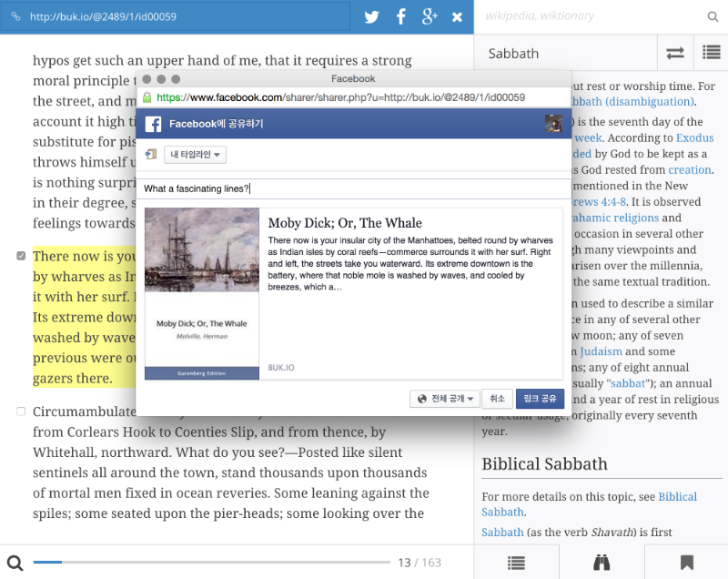The width and height of the screenshot is (728, 579).
Task: Open the list icon next to Sabbath
Action: point(711,53)
